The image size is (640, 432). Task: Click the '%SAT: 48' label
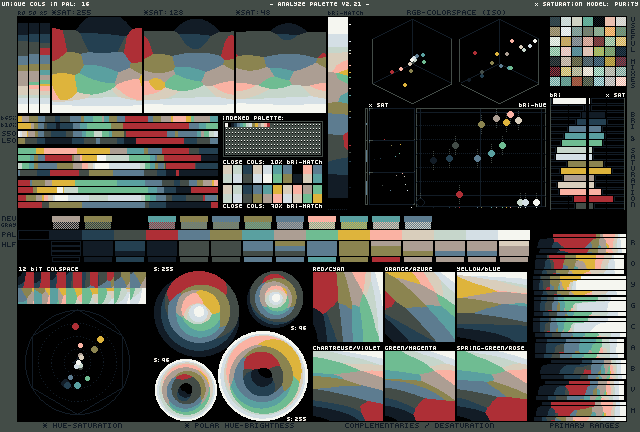[x=253, y=13]
